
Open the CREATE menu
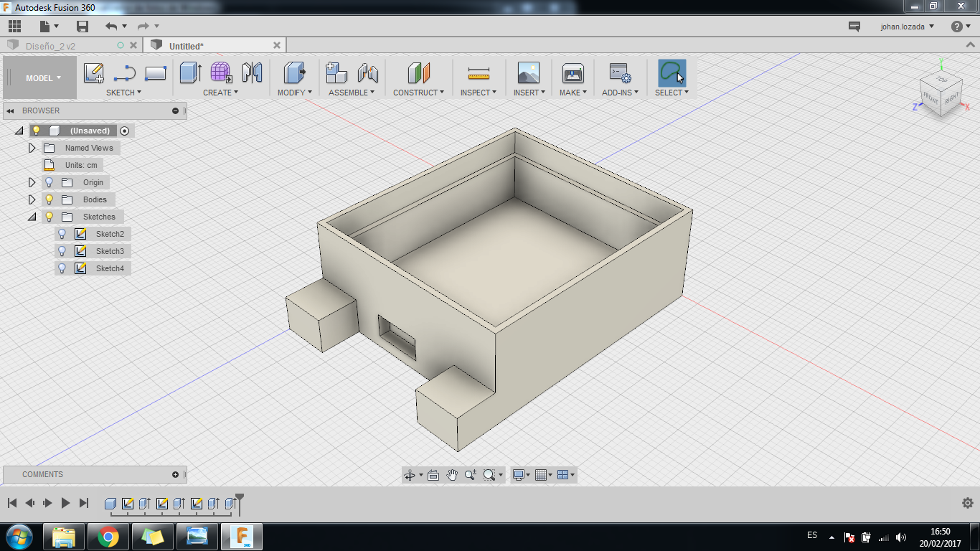tap(220, 93)
